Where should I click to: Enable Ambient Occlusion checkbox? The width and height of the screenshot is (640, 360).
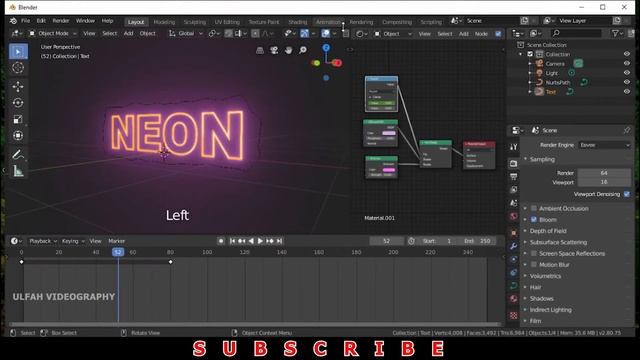click(x=533, y=208)
